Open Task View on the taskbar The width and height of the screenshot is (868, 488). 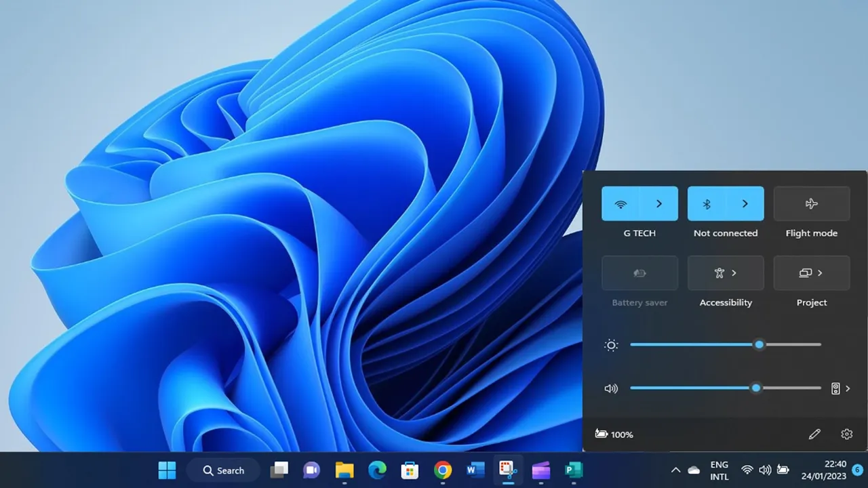[x=279, y=470]
